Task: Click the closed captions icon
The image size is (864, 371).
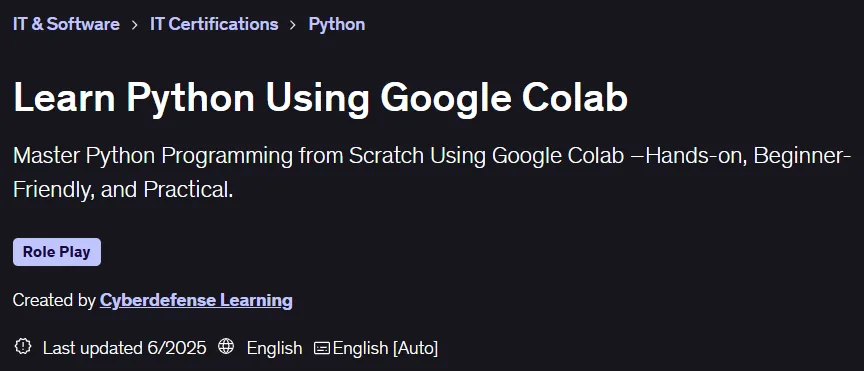Action: [x=322, y=348]
